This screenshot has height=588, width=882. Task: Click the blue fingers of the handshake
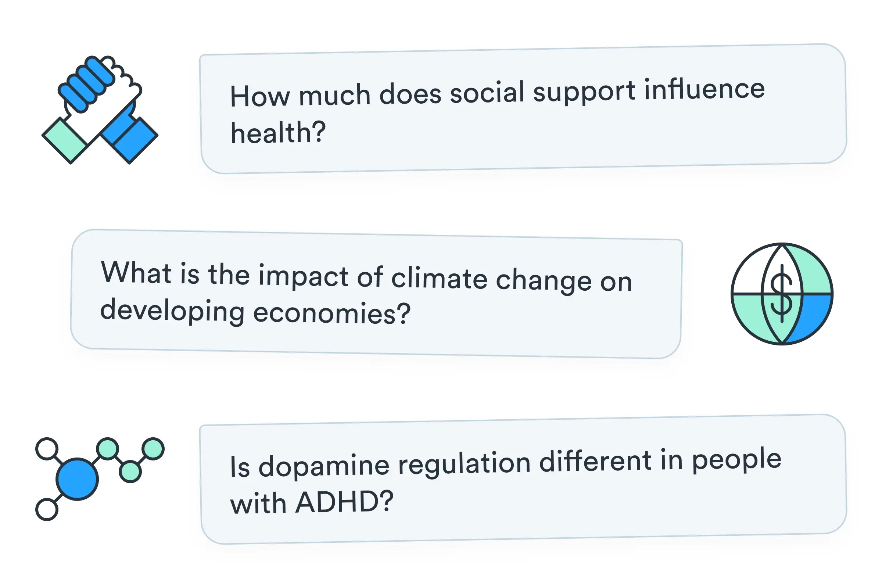point(86,85)
